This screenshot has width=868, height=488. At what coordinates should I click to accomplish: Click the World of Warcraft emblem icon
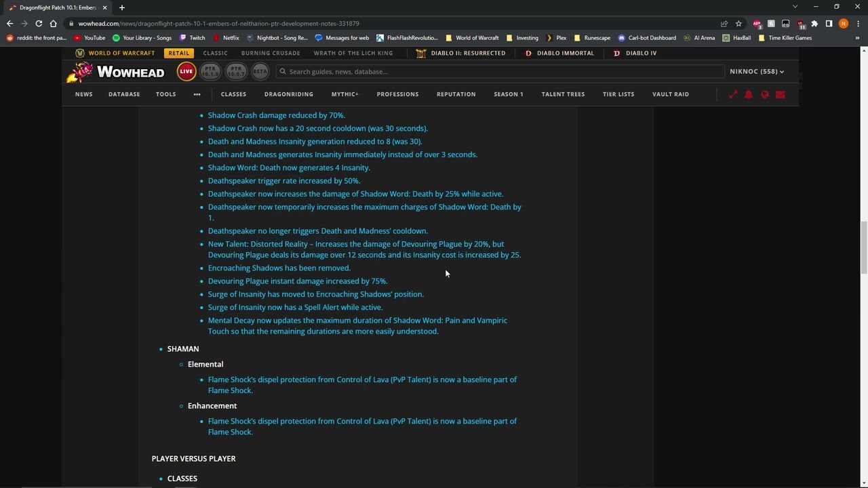pos(80,53)
